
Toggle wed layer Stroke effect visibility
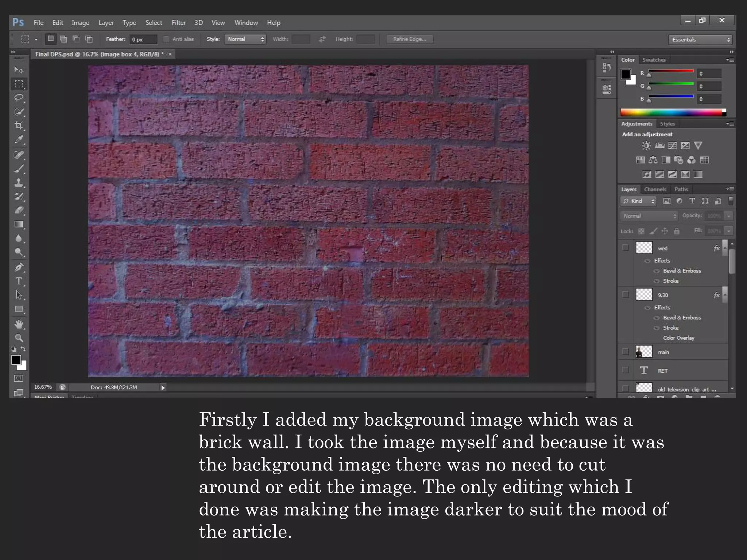(x=657, y=281)
